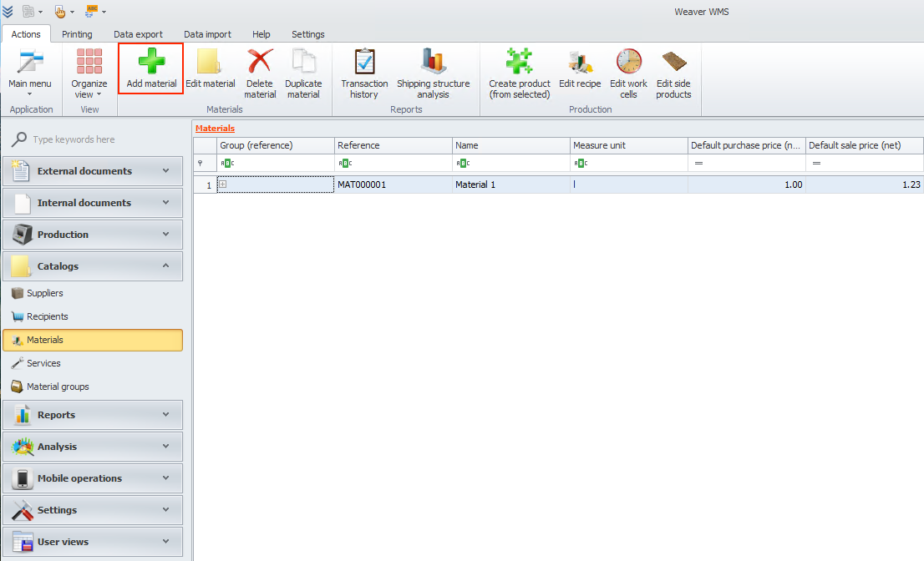Open Shipping structure analysis report

coord(433,73)
